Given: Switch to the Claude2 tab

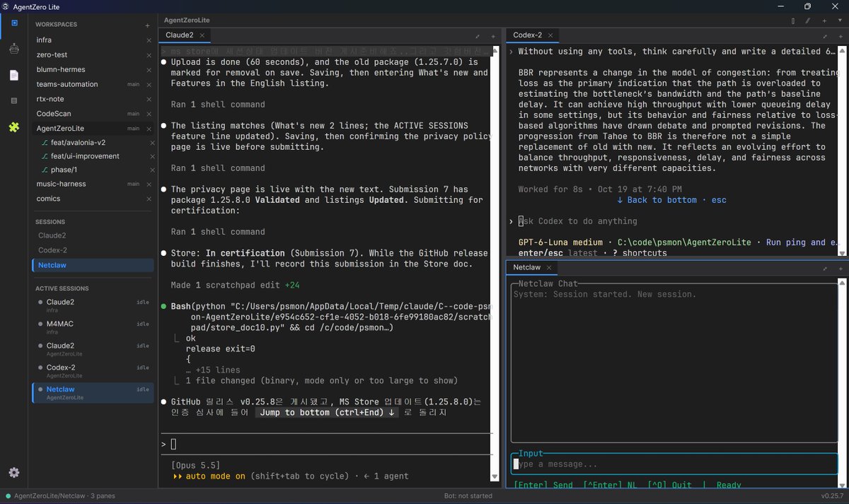Looking at the screenshot, I should point(179,35).
